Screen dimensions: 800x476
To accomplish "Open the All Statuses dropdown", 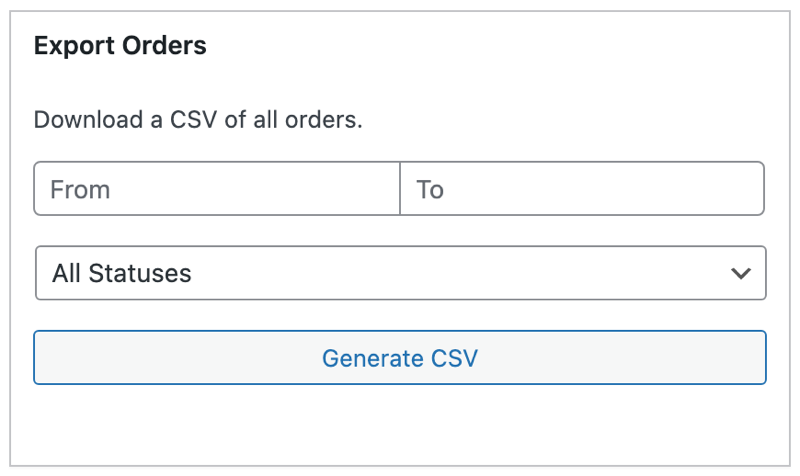I will 400,273.
